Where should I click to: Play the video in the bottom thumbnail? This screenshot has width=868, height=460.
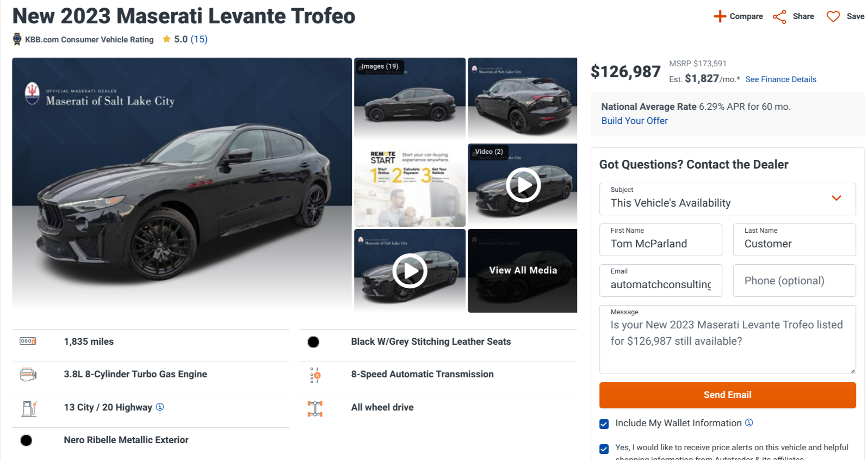pos(410,270)
